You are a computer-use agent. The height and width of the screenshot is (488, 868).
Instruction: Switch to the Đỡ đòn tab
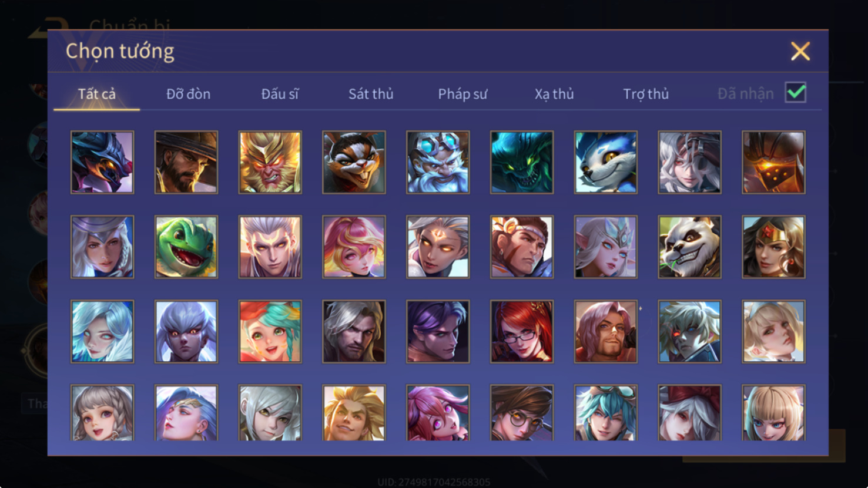coord(188,94)
